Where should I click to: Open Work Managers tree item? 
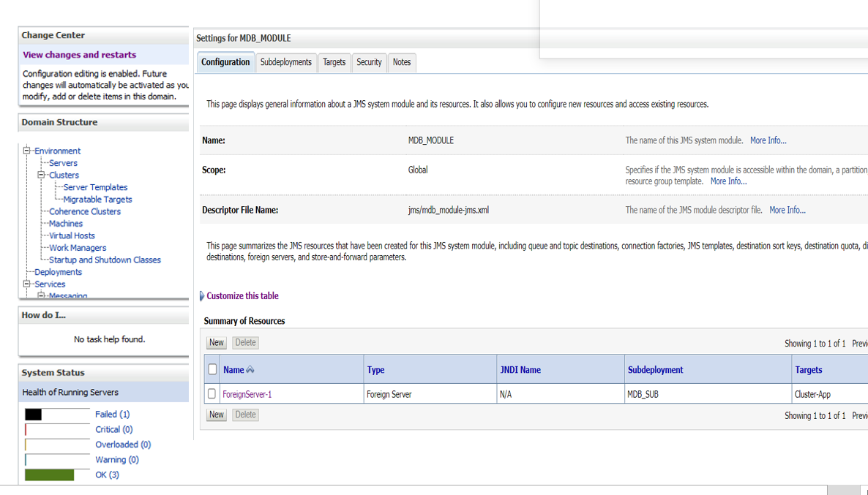point(78,248)
